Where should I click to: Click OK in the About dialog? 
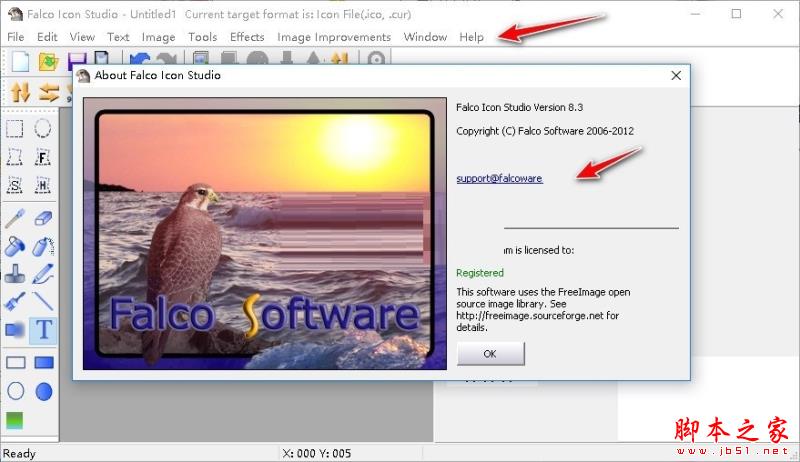click(490, 353)
